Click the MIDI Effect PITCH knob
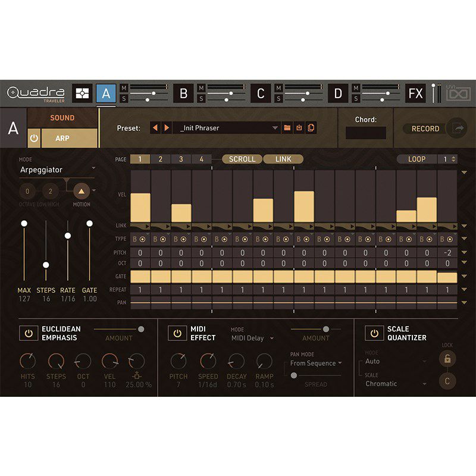 click(x=178, y=361)
